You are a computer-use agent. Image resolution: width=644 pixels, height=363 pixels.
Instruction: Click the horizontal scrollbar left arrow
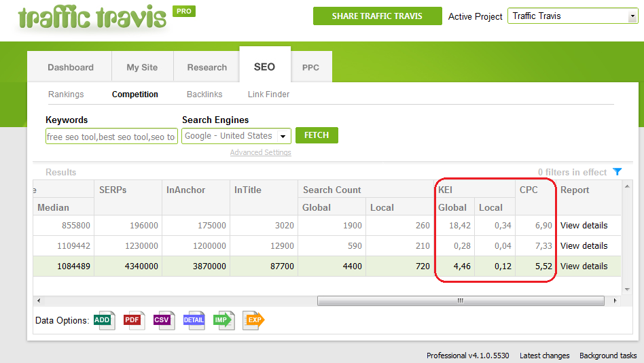click(39, 300)
